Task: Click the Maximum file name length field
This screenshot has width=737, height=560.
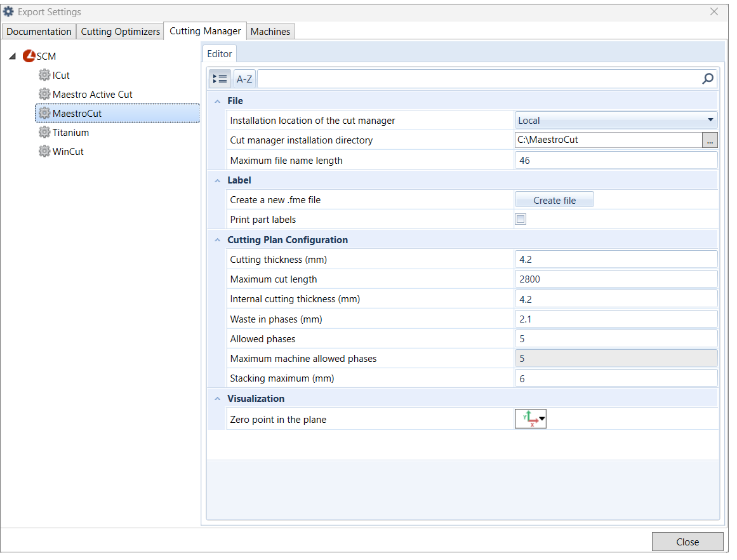Action: [616, 161]
